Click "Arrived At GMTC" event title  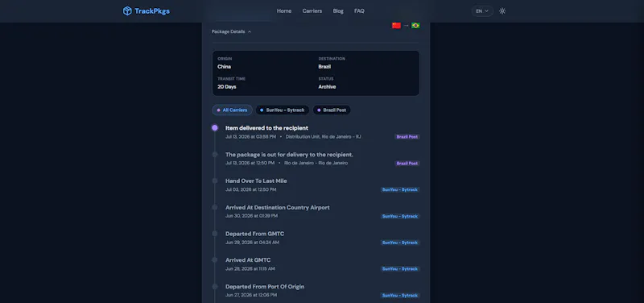248,259
